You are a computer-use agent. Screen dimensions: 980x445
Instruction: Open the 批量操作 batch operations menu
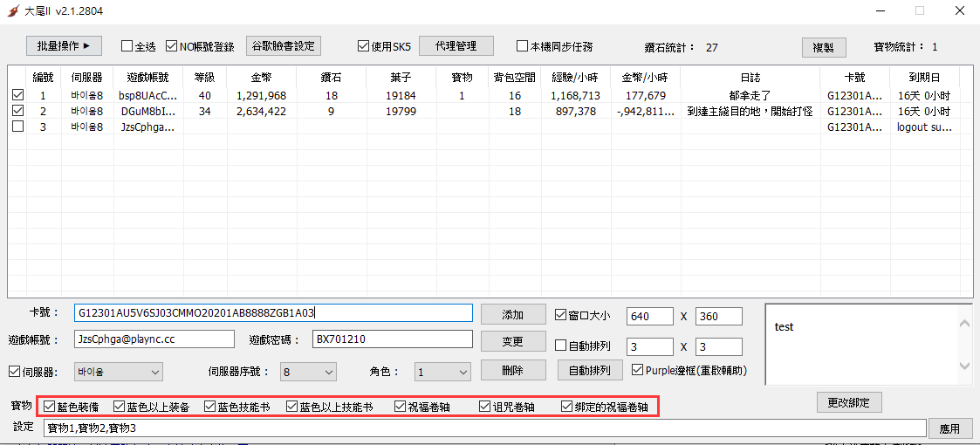pyautogui.click(x=65, y=46)
